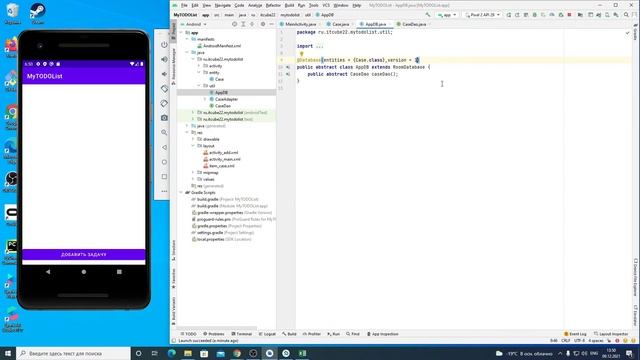Click the Select Opened File target icon

pos(234,24)
